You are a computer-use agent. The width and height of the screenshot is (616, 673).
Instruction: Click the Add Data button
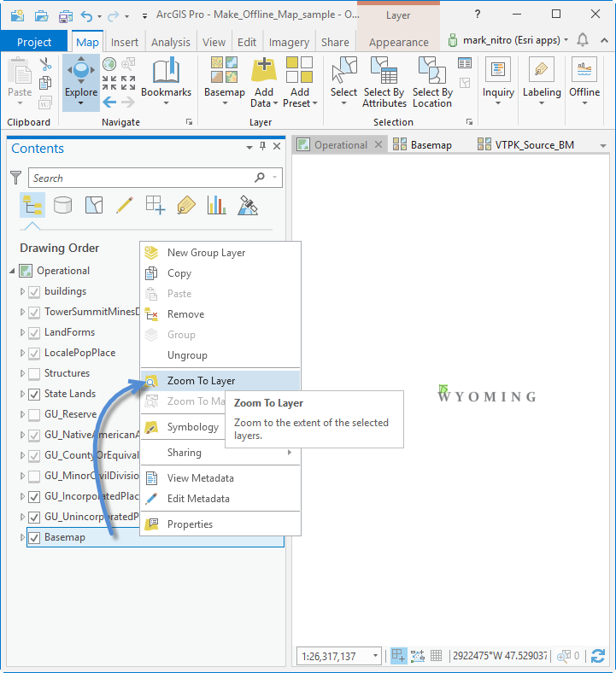[263, 82]
